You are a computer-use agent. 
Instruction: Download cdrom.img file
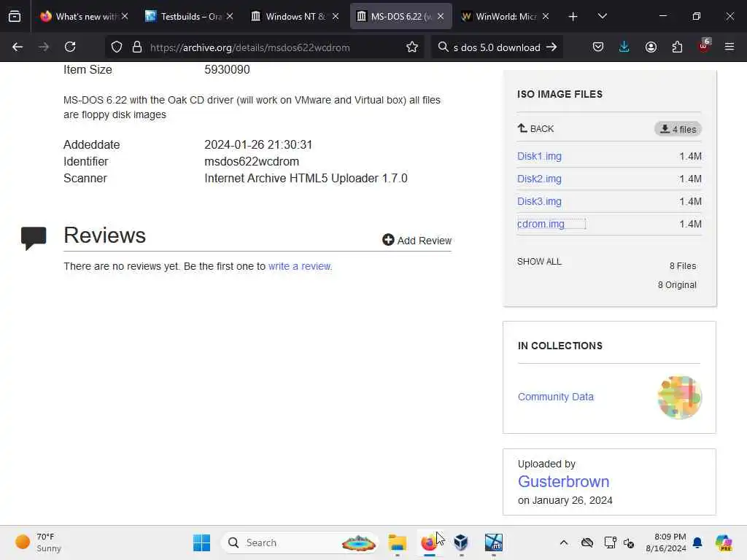pyautogui.click(x=541, y=224)
